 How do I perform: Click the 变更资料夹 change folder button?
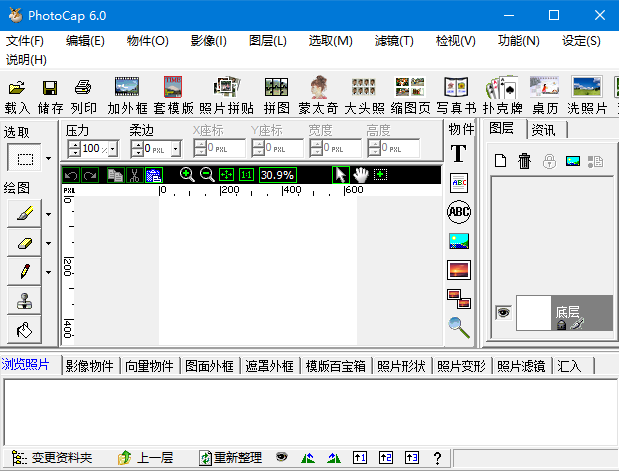pyautogui.click(x=52, y=458)
